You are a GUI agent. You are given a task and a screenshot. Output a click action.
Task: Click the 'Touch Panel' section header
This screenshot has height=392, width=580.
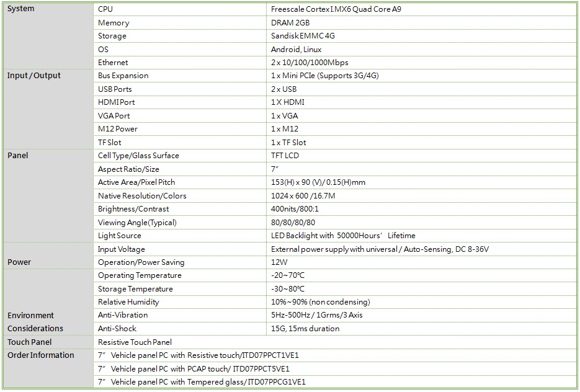(30, 342)
